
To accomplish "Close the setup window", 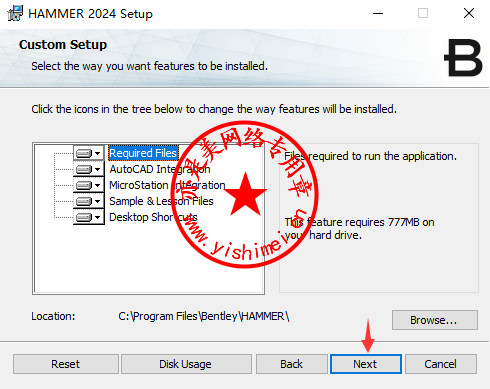I will tap(469, 13).
